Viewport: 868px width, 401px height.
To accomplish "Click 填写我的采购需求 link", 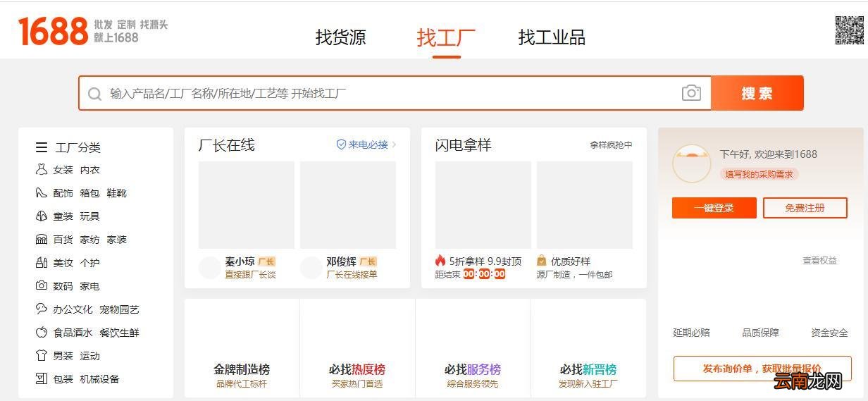I will coord(759,174).
